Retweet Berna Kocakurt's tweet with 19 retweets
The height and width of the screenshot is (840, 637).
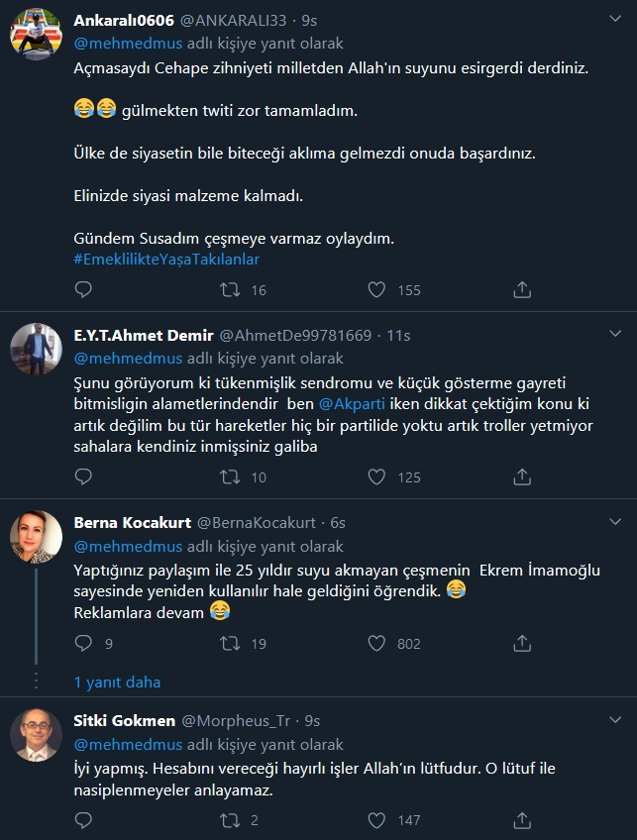pos(230,643)
